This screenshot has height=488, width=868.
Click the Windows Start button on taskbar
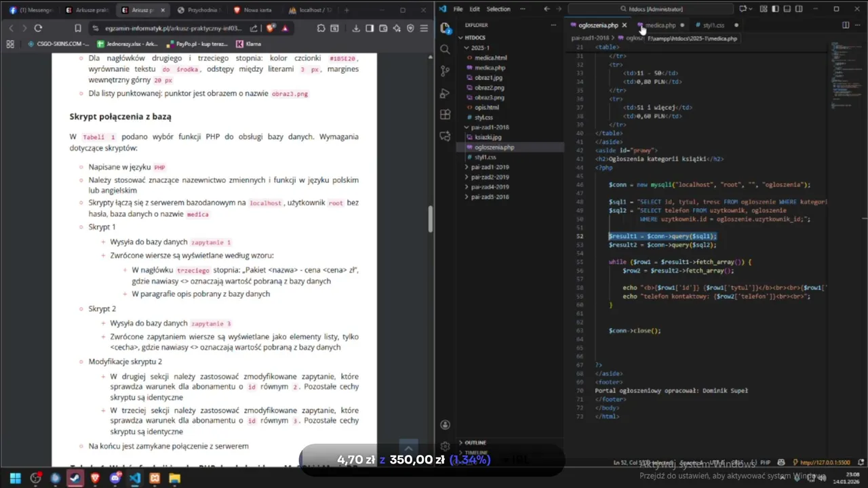tap(16, 479)
